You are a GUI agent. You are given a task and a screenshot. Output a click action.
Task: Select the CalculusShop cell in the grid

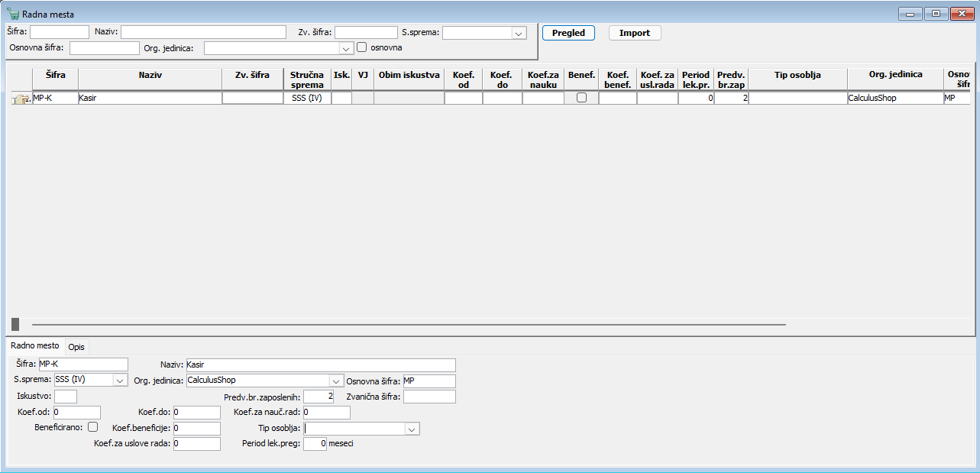(895, 99)
